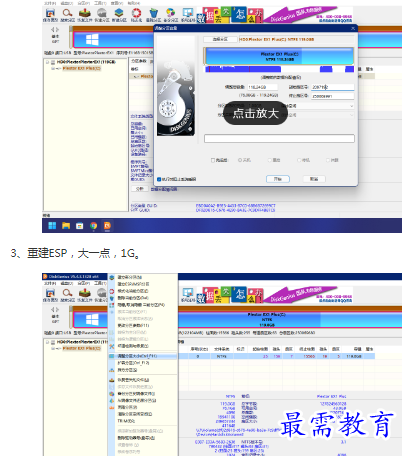Click Save Changes icon in lower screenshot toolbar
The height and width of the screenshot is (456, 402).
[50, 293]
